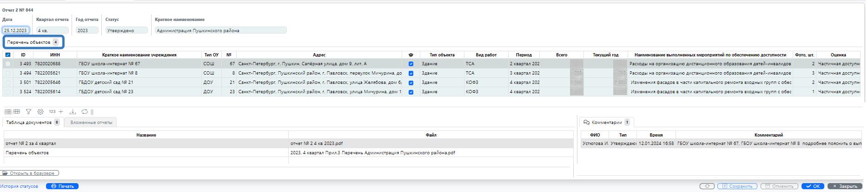Switch to list view icon in grid toolbar
Screen dimensions: 868x192
(x=8, y=112)
